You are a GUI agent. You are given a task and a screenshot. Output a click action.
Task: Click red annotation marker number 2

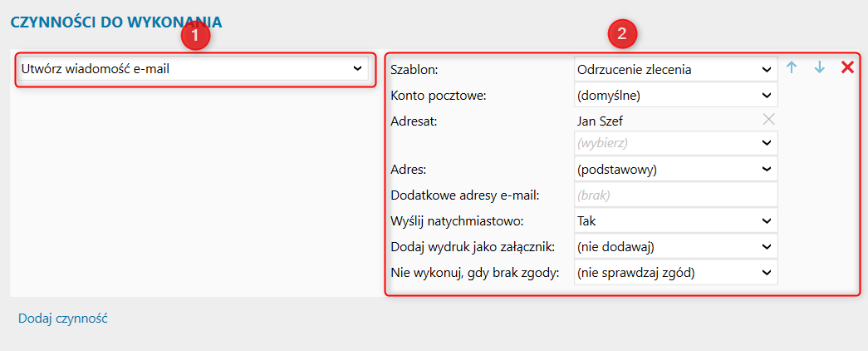click(x=622, y=35)
